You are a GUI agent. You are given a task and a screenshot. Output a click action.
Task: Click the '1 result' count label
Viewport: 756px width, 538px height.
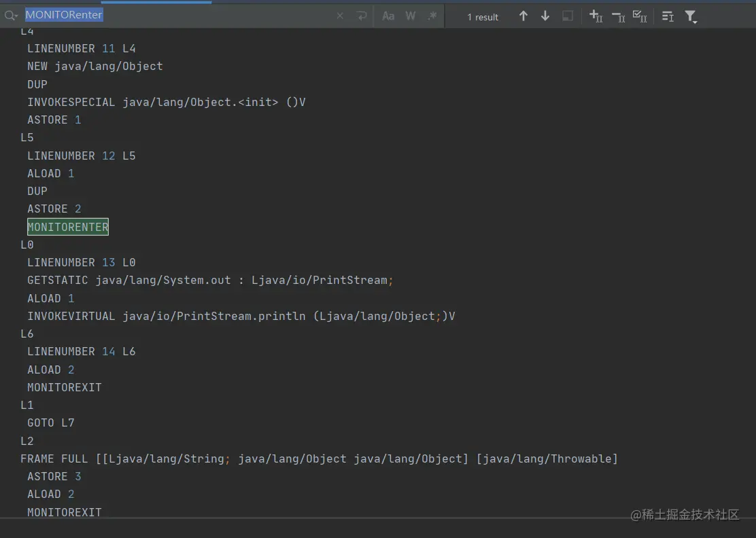pos(482,18)
